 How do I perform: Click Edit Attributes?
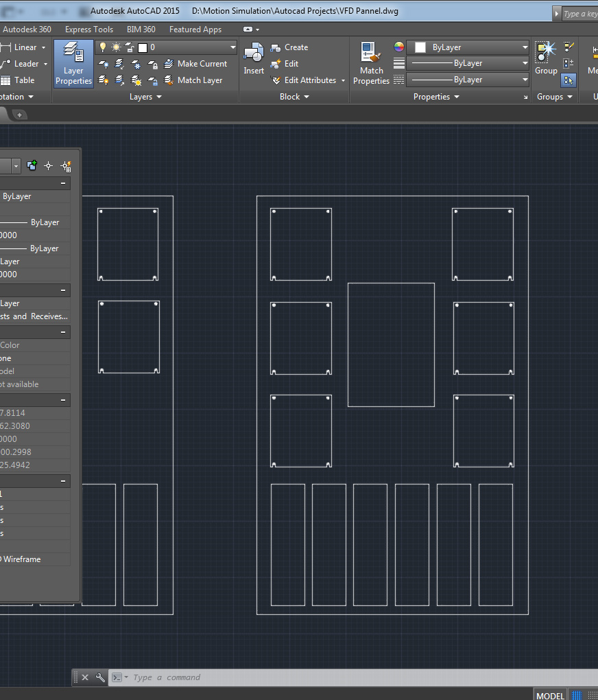pos(304,80)
